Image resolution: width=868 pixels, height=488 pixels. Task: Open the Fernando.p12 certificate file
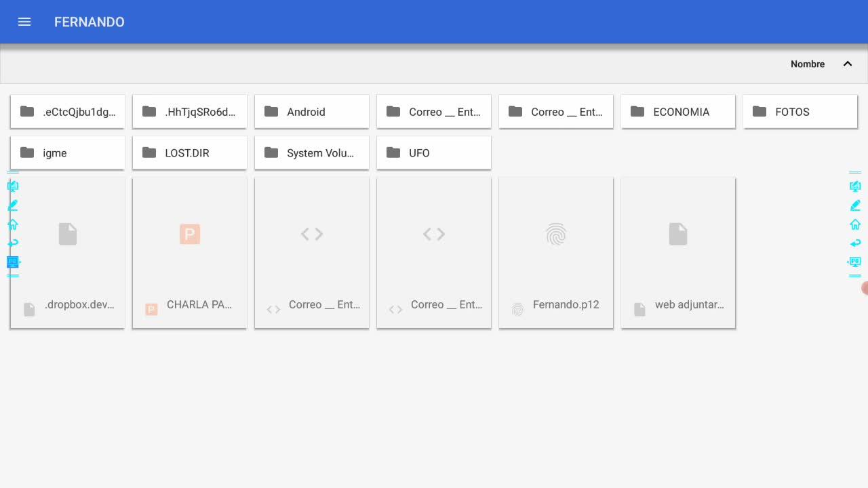click(556, 253)
